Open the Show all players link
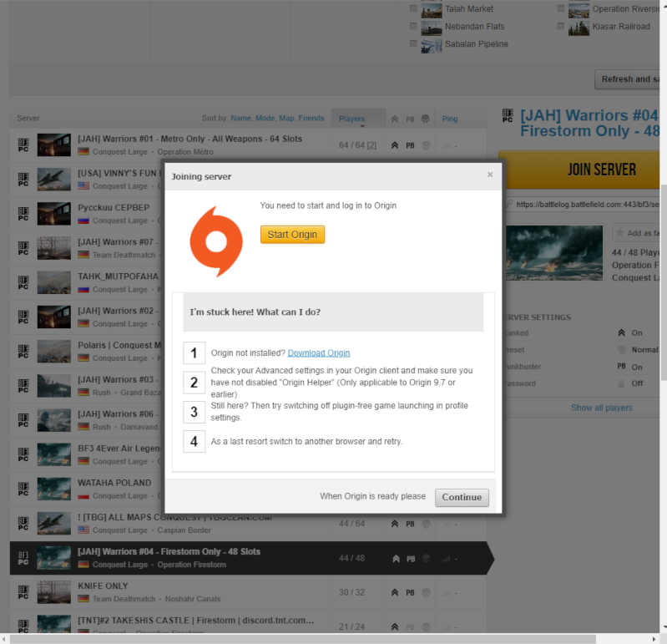 click(x=601, y=408)
